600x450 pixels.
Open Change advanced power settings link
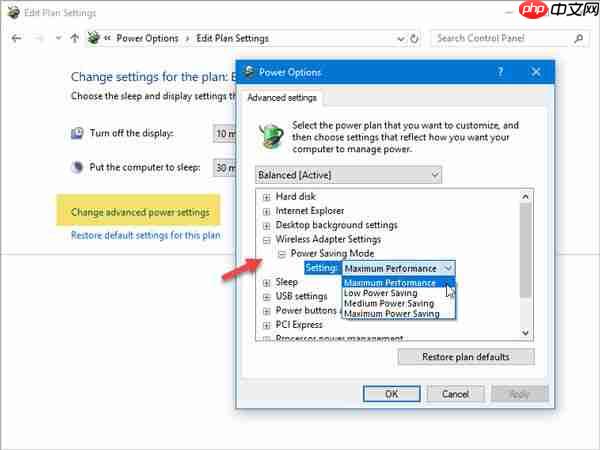coord(140,212)
